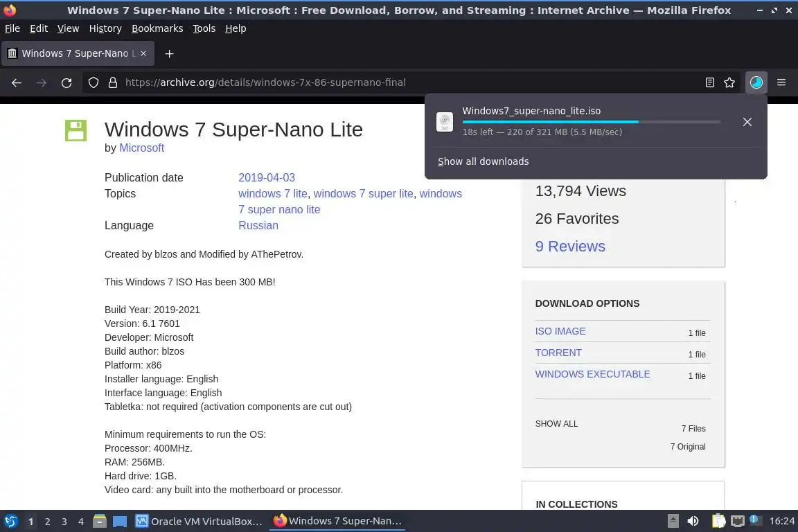Switch to Oracle VM VirtualBox window in taskbar

pos(199,522)
